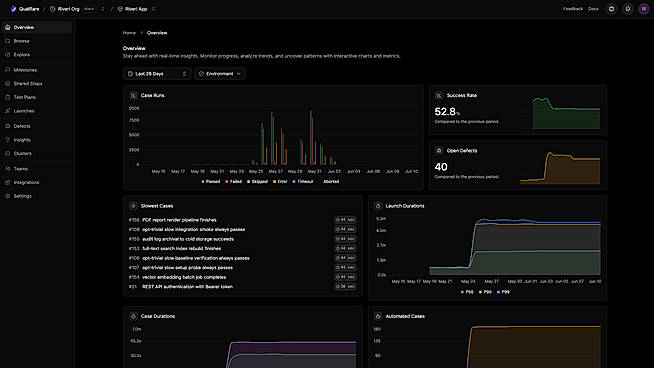654x368 pixels.
Task: Click the Teams people icon in sidebar
Action: (8, 169)
